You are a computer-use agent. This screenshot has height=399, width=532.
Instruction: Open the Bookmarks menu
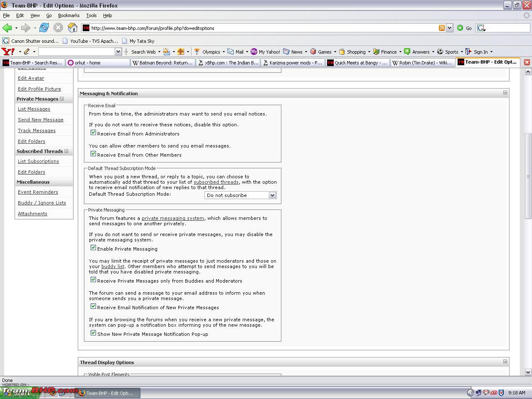[69, 15]
